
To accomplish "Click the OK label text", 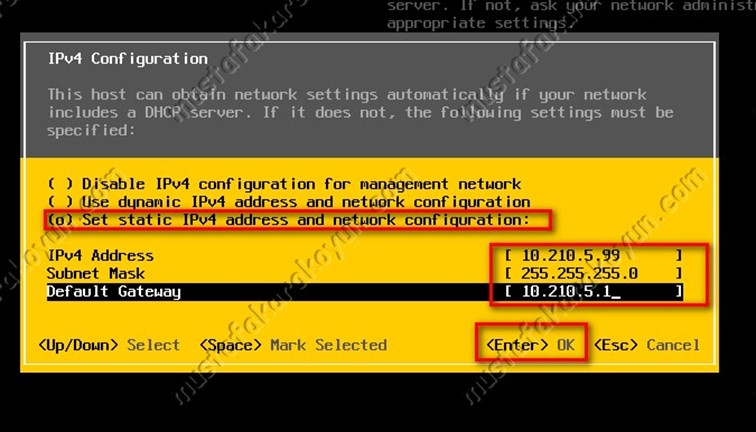I will pos(566,345).
